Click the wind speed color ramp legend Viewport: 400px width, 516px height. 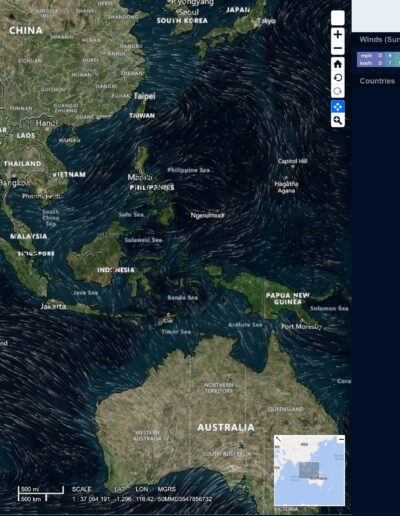coord(378,59)
